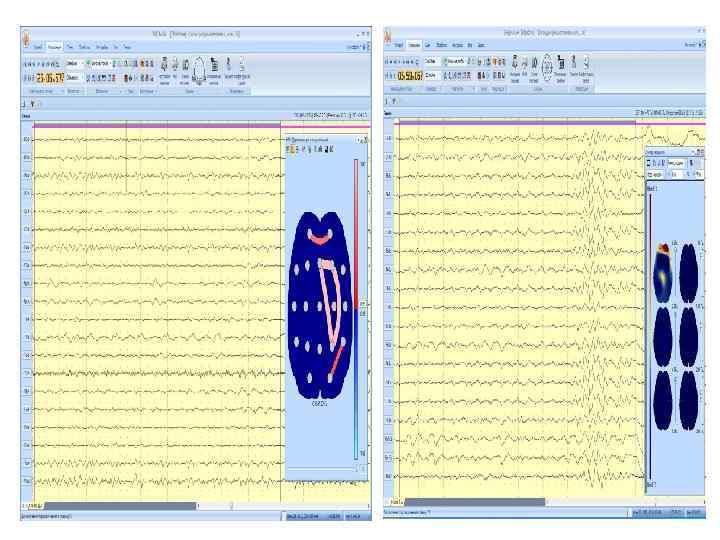Open the dropdown in the right window mapping panel toolbar
720x540 pixels.
(x=676, y=163)
